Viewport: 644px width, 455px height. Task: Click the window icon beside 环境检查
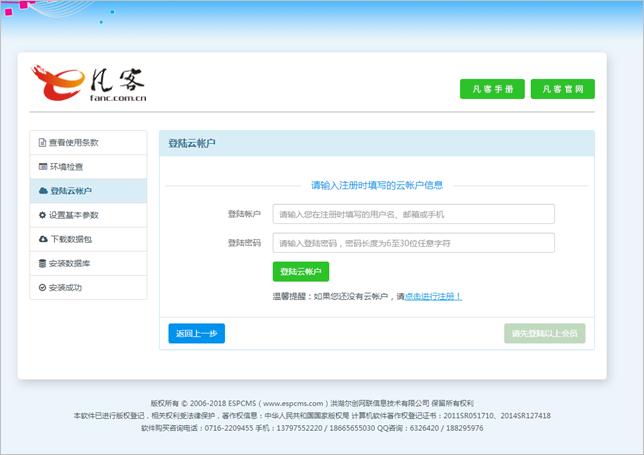[42, 167]
